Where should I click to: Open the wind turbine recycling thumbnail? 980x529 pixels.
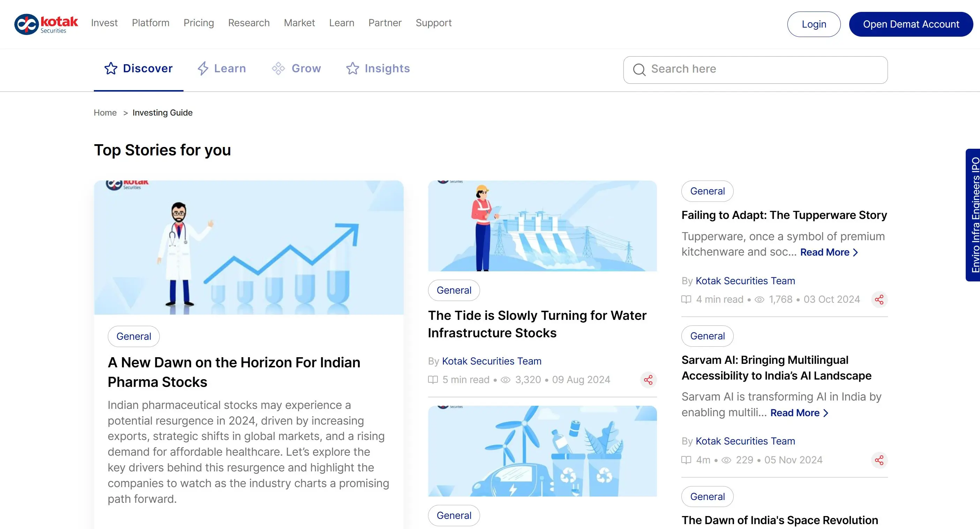(x=543, y=451)
